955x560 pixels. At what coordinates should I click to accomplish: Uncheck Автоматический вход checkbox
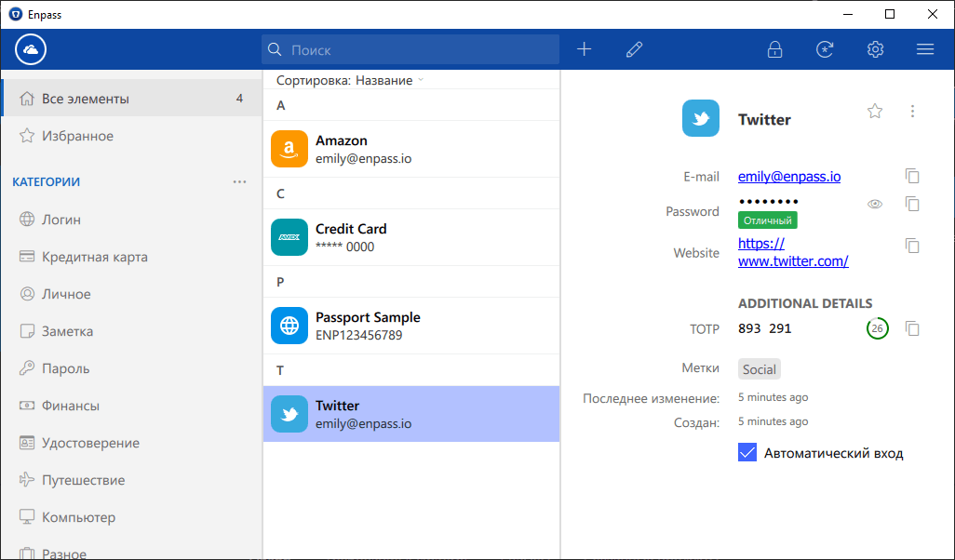click(x=747, y=453)
